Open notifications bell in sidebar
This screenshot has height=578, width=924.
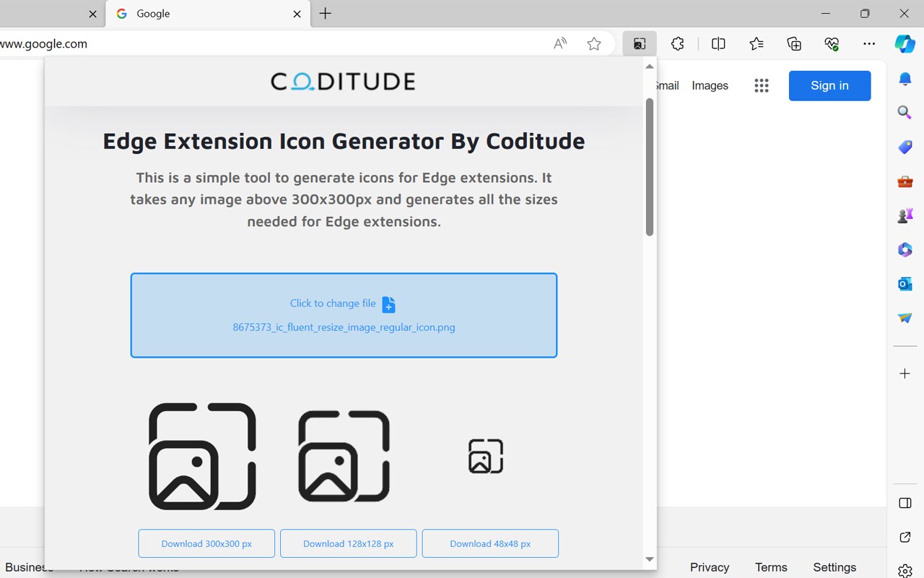click(905, 79)
